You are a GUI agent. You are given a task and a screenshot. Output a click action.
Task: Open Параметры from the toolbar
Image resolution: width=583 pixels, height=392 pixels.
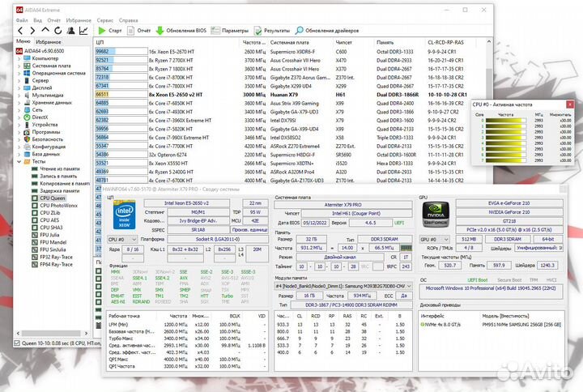click(x=230, y=31)
